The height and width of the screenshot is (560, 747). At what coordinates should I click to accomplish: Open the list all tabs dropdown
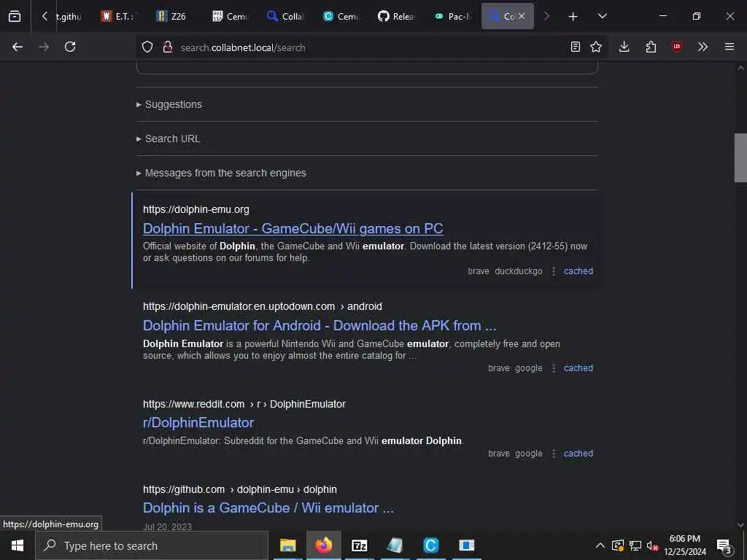[602, 17]
